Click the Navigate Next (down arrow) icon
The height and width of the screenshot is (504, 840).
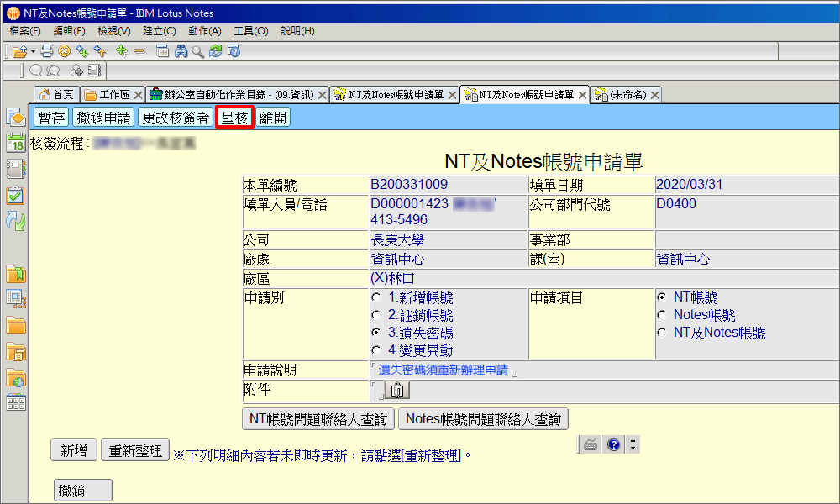82,51
